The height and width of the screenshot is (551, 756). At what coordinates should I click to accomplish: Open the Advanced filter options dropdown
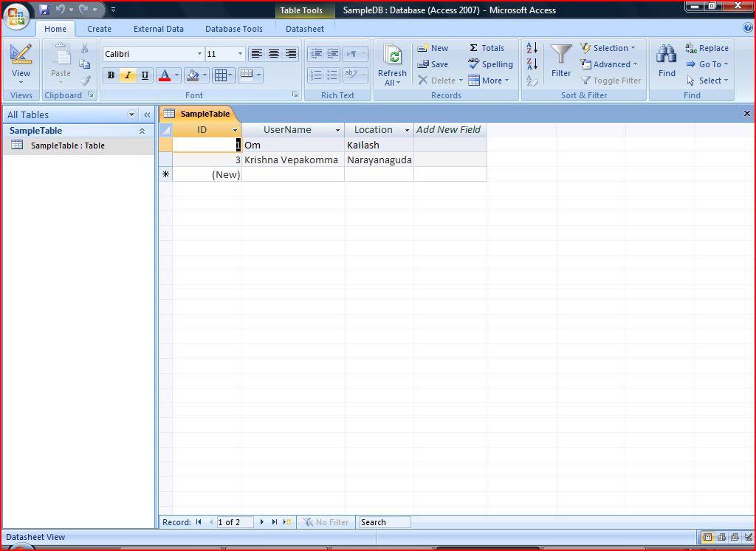point(608,64)
